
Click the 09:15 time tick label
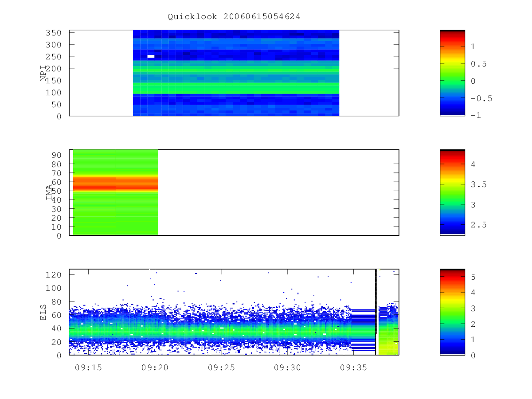click(x=88, y=368)
